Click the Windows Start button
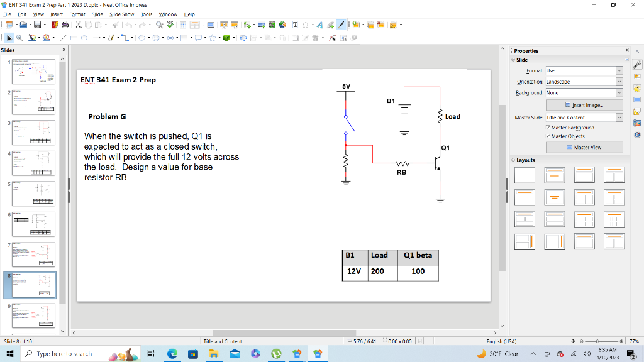 tap(10, 354)
